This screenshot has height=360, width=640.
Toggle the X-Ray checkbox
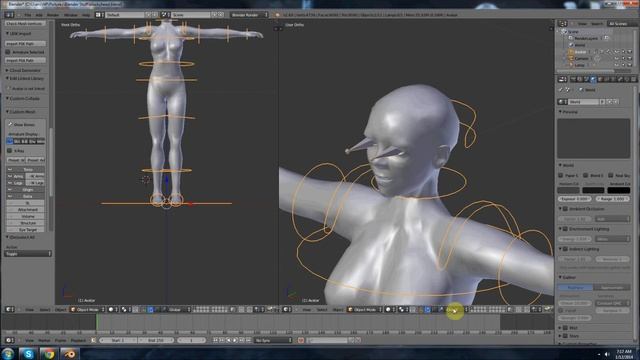click(x=9, y=151)
